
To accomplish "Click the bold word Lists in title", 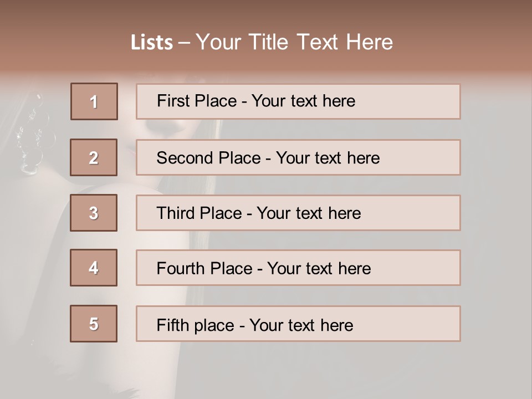I will (x=151, y=43).
